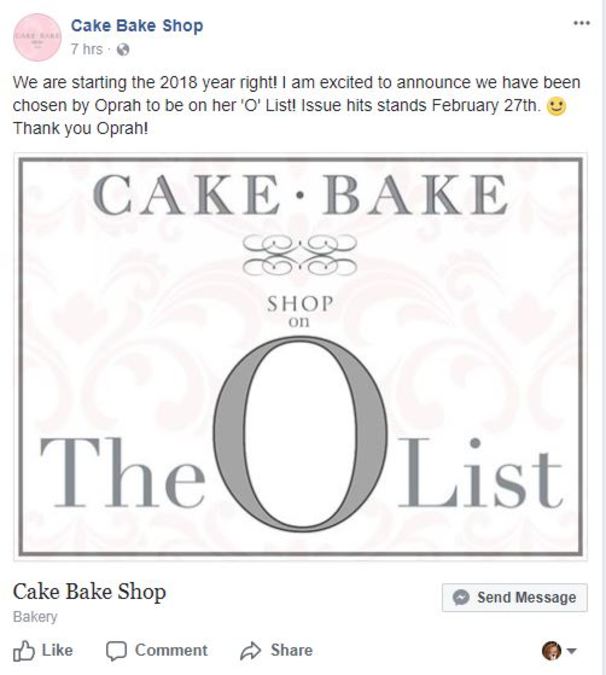Open the three-dot post options menu
Image resolution: width=606 pixels, height=675 pixels.
click(x=581, y=23)
